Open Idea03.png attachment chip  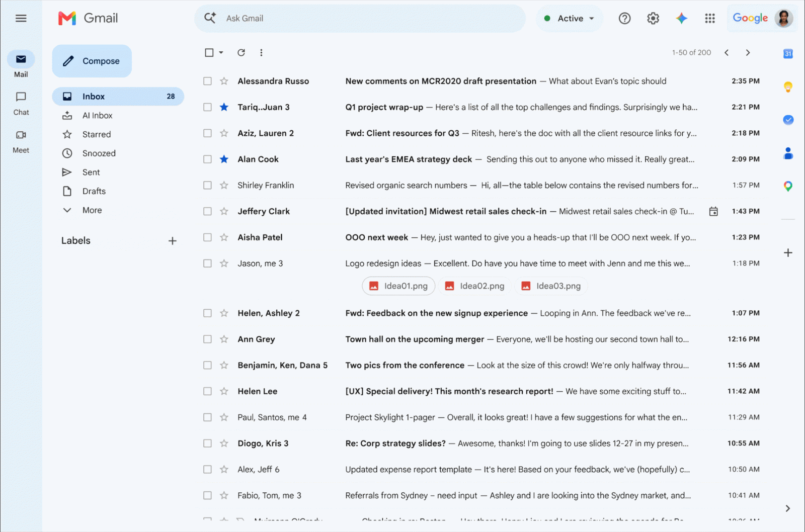[551, 286]
